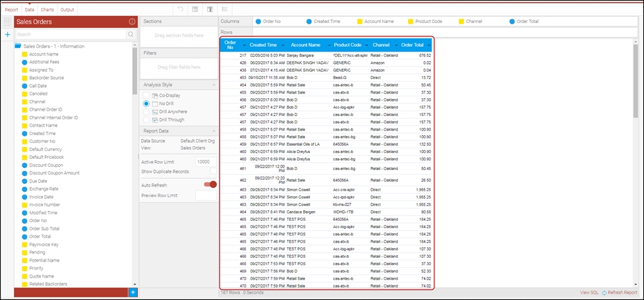Viewport: 644px width, 300px height.
Task: Toggle the Auto Refresh switch
Action: pos(210,185)
